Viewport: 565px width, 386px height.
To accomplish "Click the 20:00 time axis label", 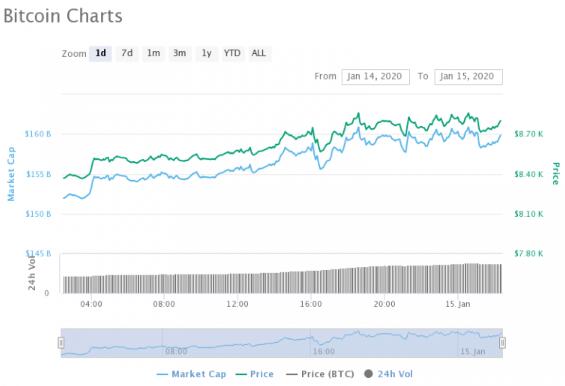I will [x=384, y=304].
